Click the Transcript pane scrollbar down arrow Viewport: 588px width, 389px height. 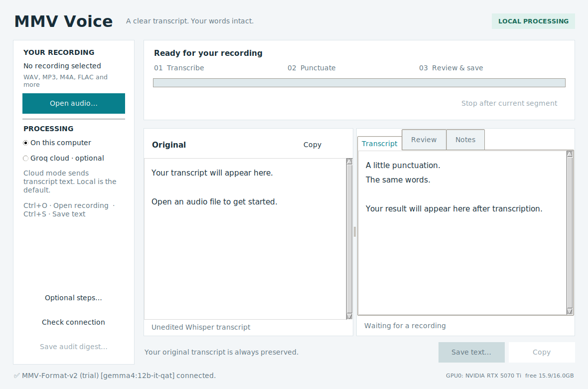pos(570,311)
